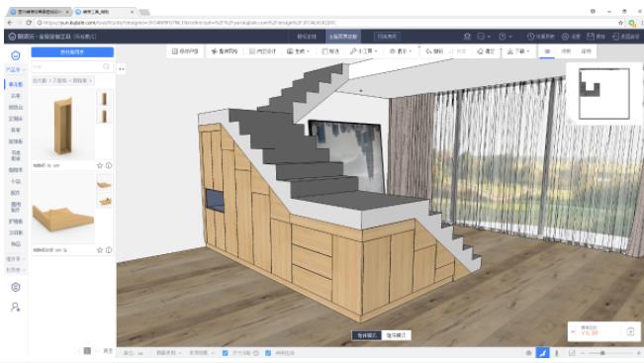
Task: Toggle the first blue checkbox in bottom status bar
Action: 226,353
